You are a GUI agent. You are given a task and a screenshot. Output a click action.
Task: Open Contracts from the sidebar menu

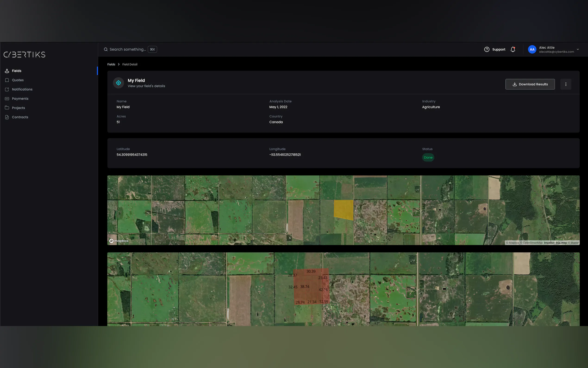[x=20, y=117]
